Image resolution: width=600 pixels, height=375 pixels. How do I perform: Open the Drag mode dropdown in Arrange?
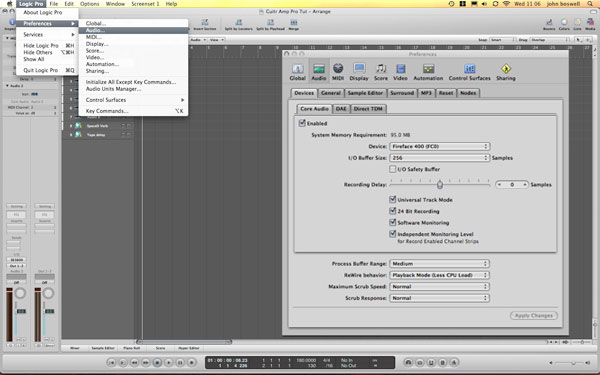pos(549,40)
